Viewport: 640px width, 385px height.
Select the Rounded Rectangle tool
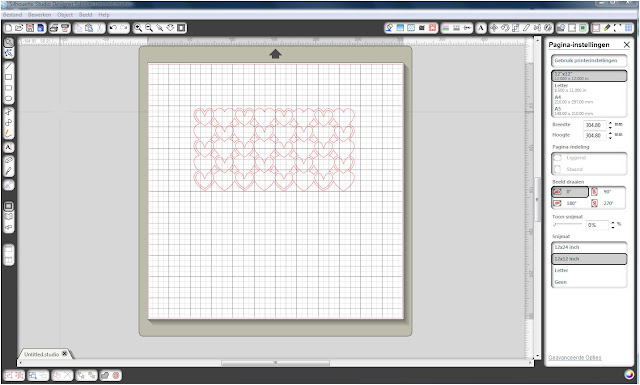[x=9, y=88]
